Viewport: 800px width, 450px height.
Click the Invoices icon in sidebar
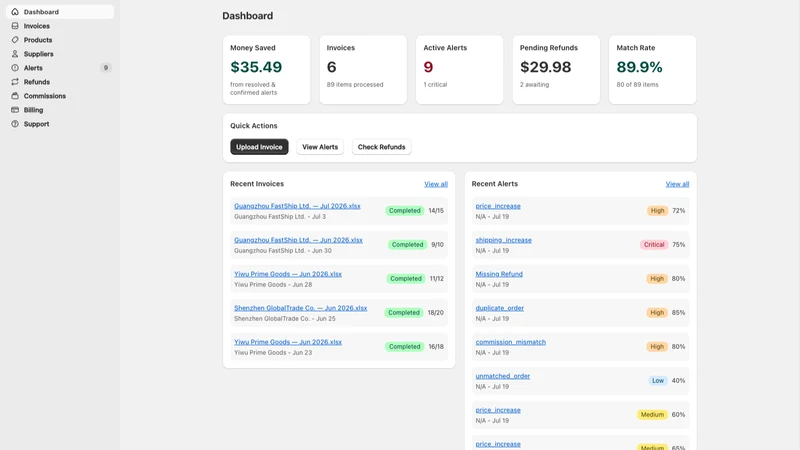coord(15,26)
